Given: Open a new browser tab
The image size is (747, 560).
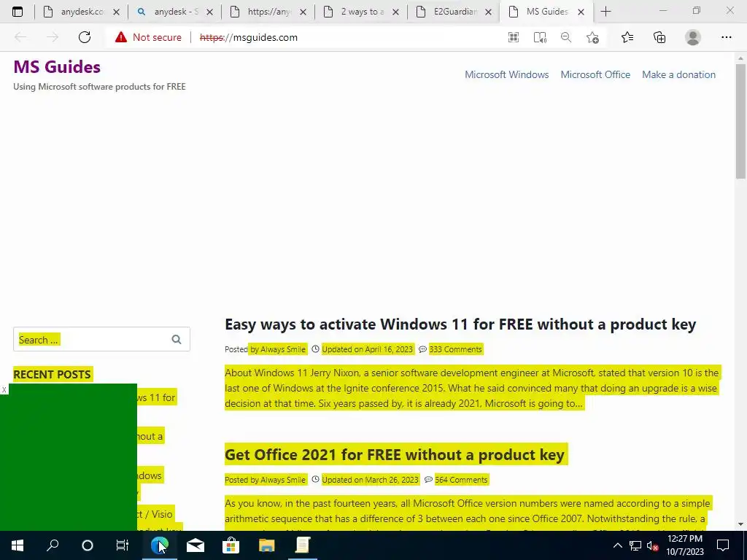Looking at the screenshot, I should coord(605,12).
